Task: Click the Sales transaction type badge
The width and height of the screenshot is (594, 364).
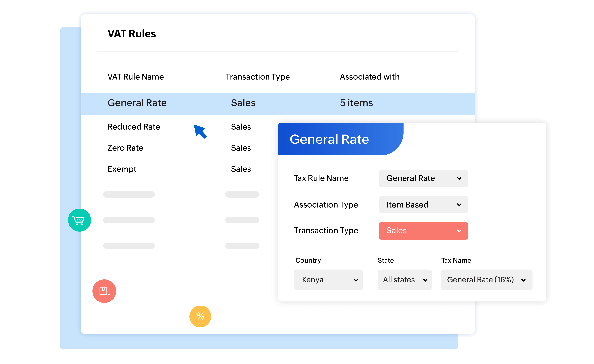Action: (423, 231)
